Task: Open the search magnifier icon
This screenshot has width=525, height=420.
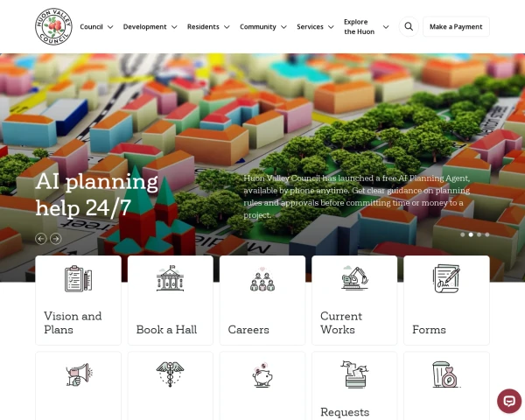Action: (409, 26)
